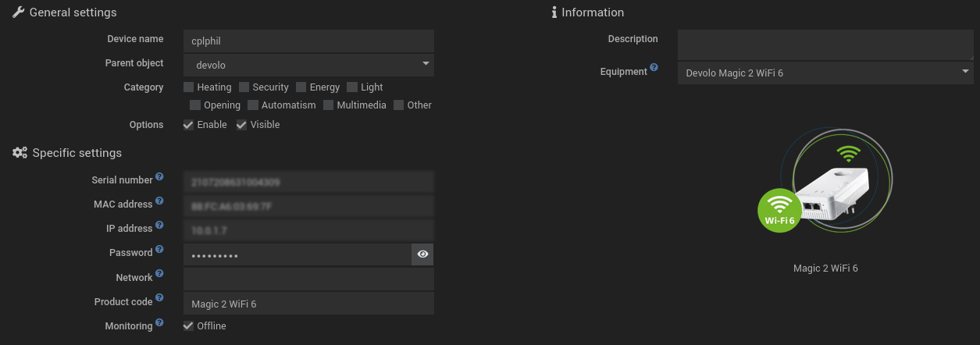Check the Automatism category box
The height and width of the screenshot is (345, 980).
pos(253,105)
